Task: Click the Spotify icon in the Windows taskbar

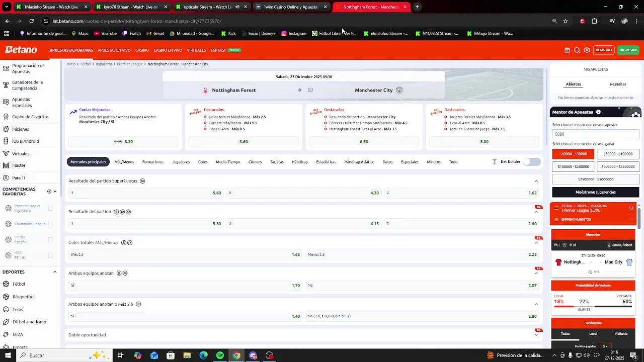Action: [220, 355]
